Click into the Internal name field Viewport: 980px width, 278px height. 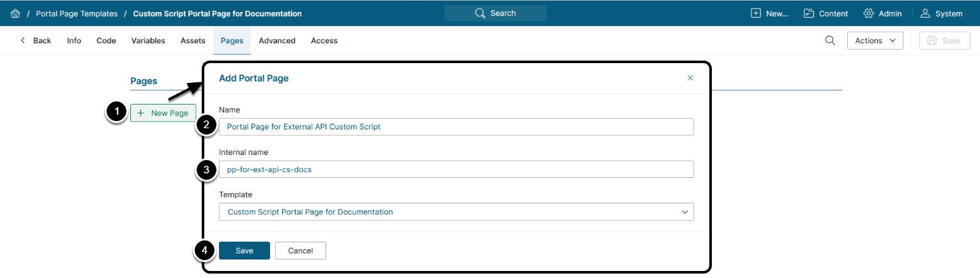click(x=456, y=169)
